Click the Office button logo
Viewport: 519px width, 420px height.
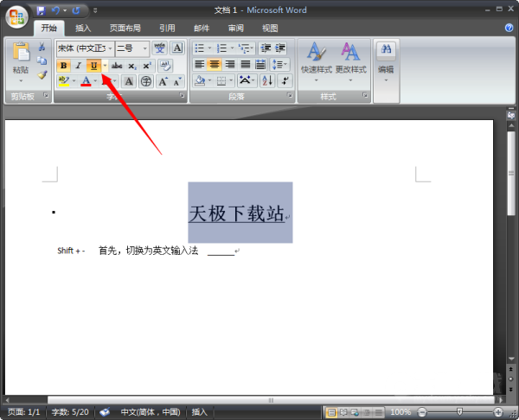17,17
